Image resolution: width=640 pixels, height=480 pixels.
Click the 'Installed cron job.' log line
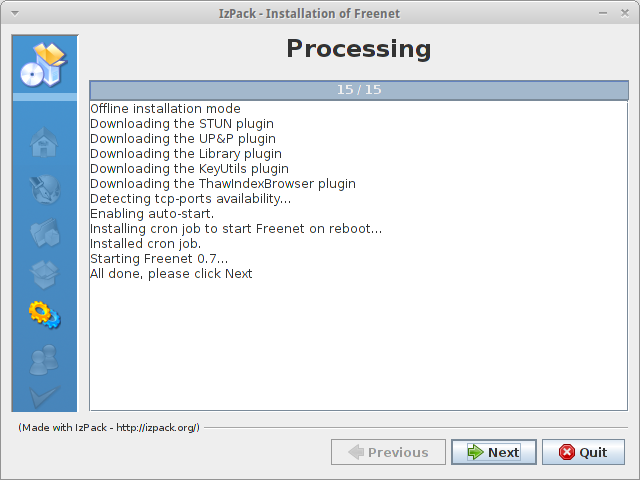pos(145,244)
